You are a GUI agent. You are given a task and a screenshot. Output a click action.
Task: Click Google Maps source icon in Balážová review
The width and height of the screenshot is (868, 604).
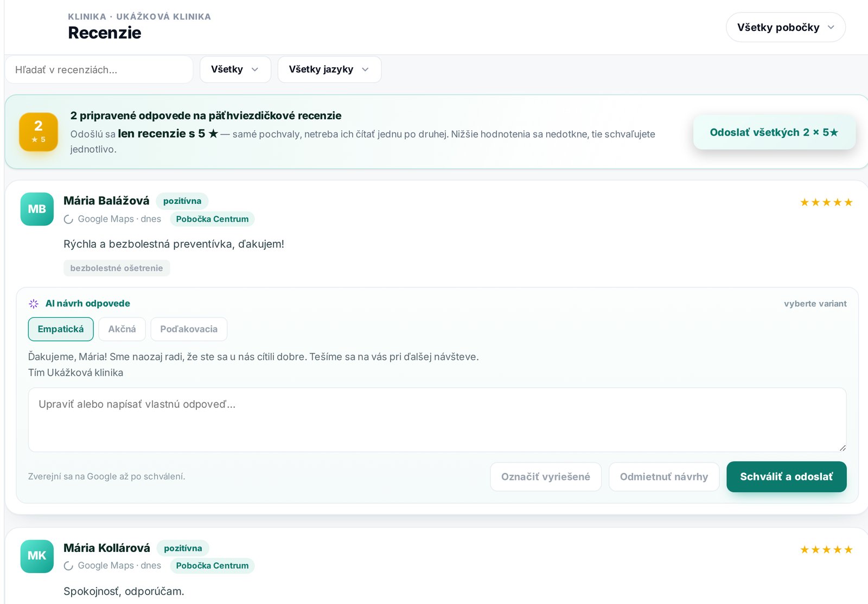tap(68, 219)
